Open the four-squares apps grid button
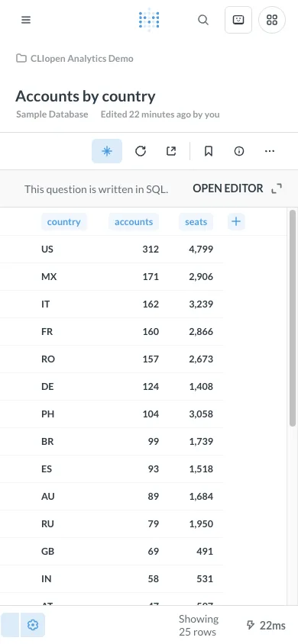Image resolution: width=298 pixels, height=644 pixels. pos(272,20)
